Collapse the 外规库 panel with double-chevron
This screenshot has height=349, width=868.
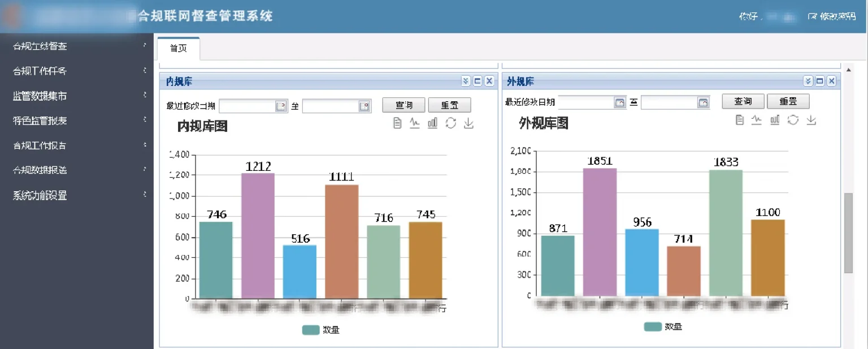coord(808,81)
